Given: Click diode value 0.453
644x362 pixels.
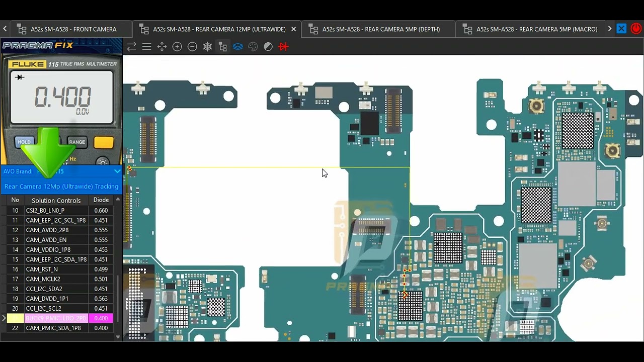Looking at the screenshot, I should 101,250.
